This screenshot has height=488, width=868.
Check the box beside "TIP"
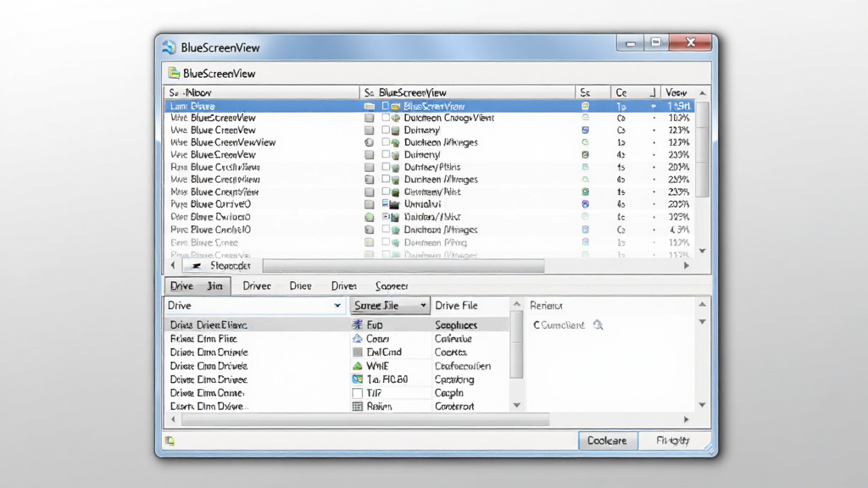pyautogui.click(x=358, y=393)
